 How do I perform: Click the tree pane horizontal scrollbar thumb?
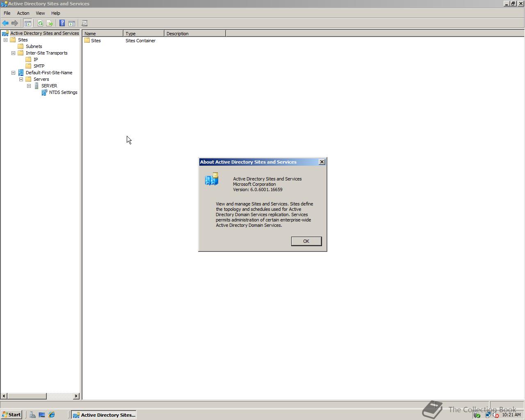[x=27, y=396]
